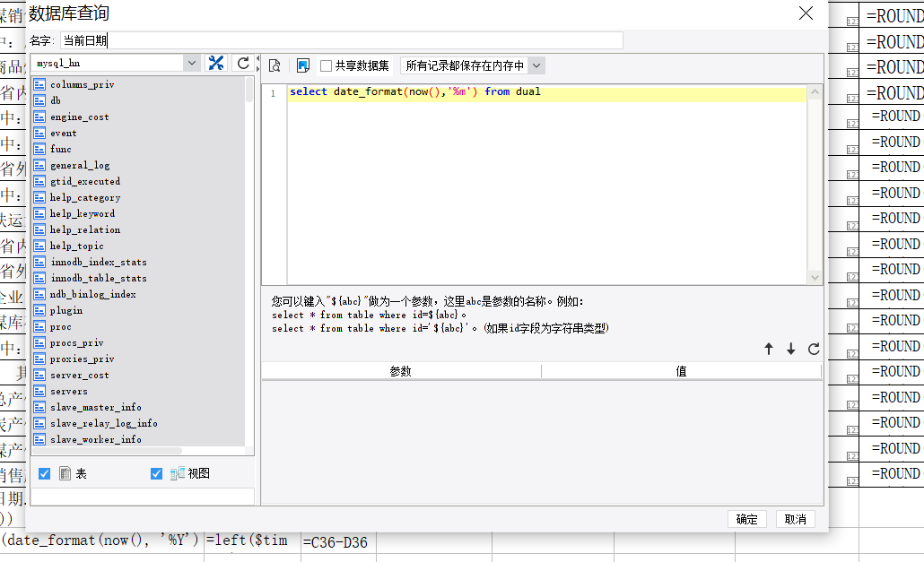Image resolution: width=924 pixels, height=562 pixels.
Task: Open the mysql_hn connection dropdown
Action: click(x=192, y=63)
